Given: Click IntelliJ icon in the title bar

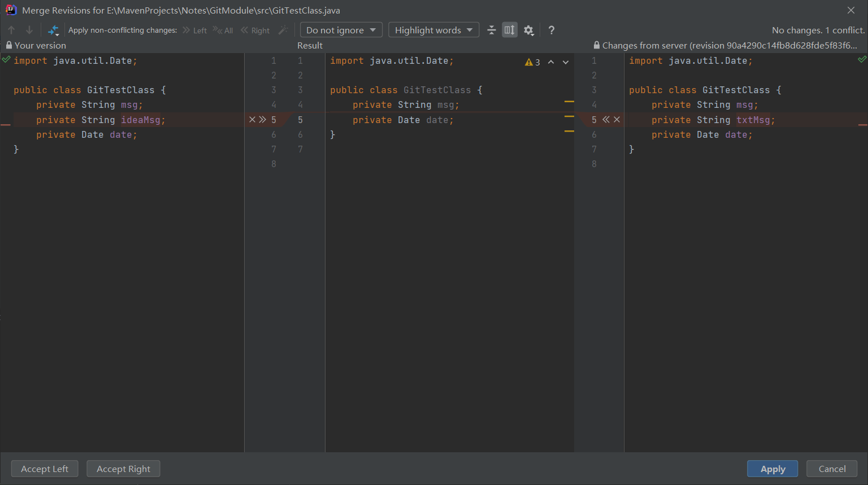Looking at the screenshot, I should [x=11, y=10].
